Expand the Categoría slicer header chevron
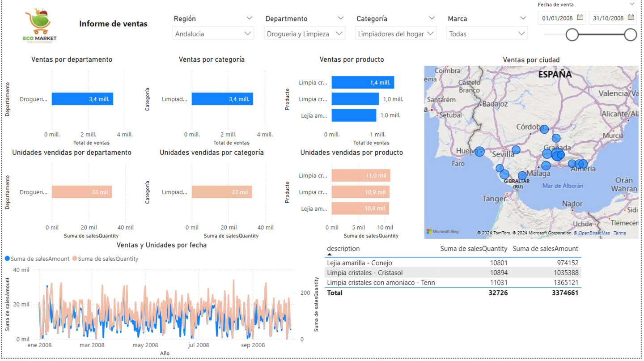644x361 pixels. [x=432, y=18]
